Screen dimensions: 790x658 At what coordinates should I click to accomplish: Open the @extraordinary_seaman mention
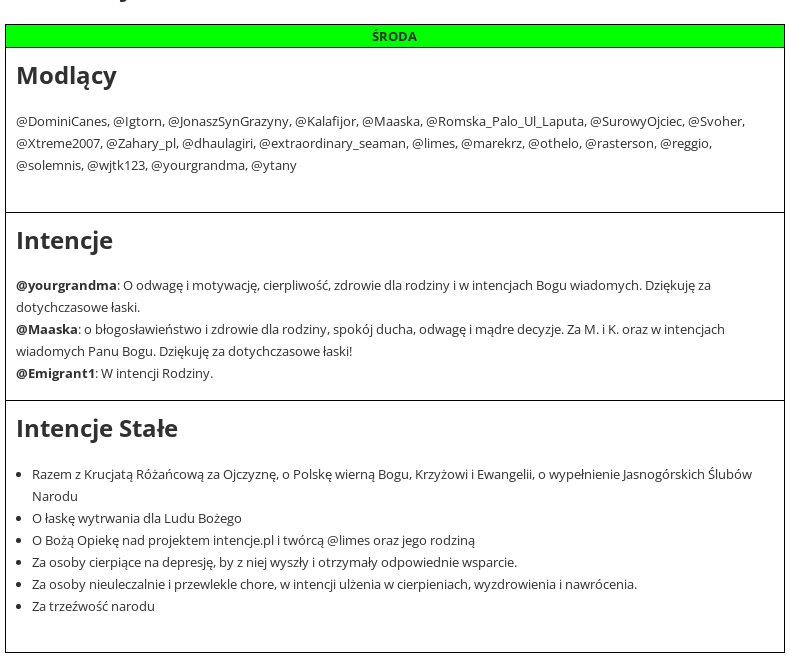(332, 143)
